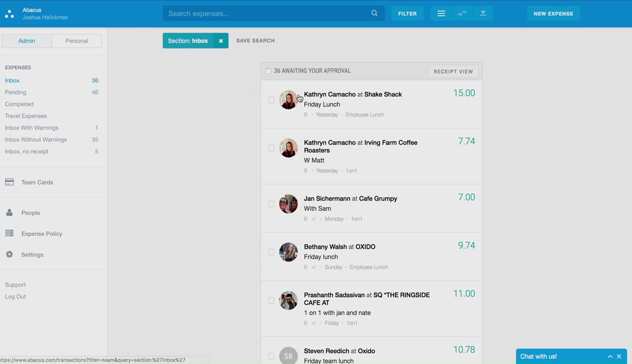The width and height of the screenshot is (632, 364).
Task: Check Bethany Walsh's OXIDO expense checkbox
Action: (271, 252)
